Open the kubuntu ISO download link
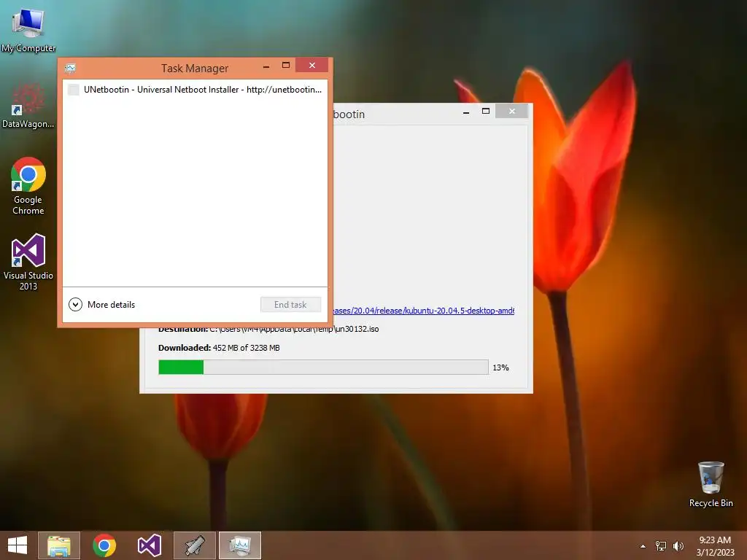The height and width of the screenshot is (560, 747). click(423, 311)
